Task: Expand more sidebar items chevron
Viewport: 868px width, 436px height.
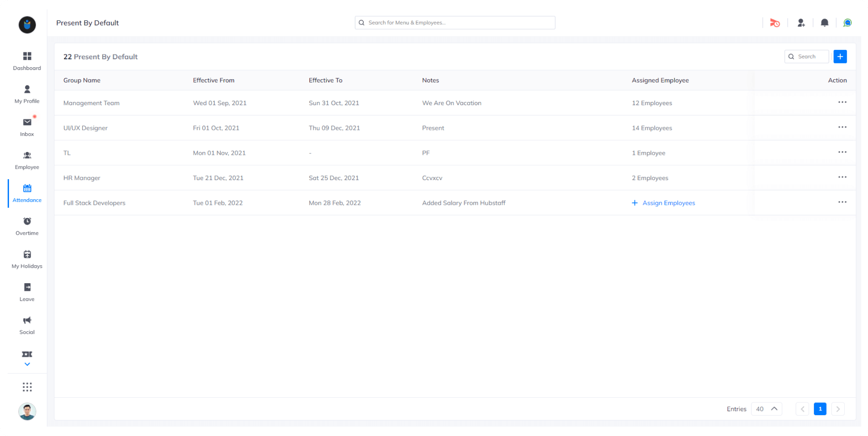Action: (27, 364)
